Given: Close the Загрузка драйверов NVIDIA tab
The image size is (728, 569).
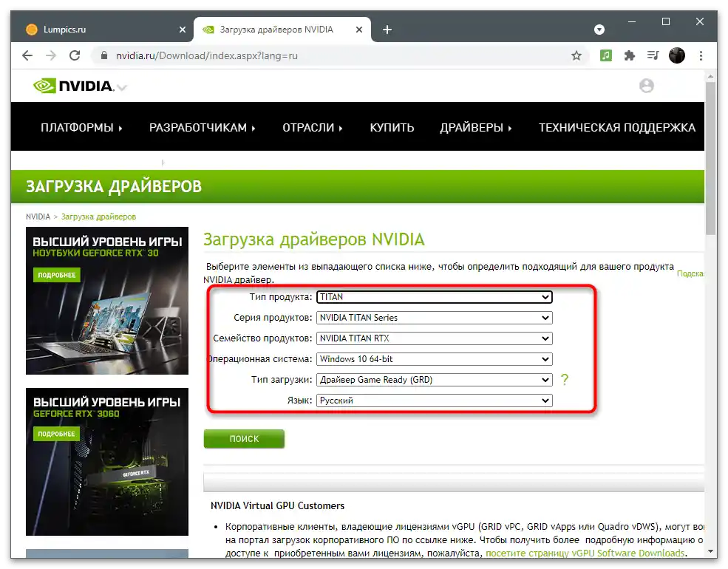Looking at the screenshot, I should click(359, 30).
